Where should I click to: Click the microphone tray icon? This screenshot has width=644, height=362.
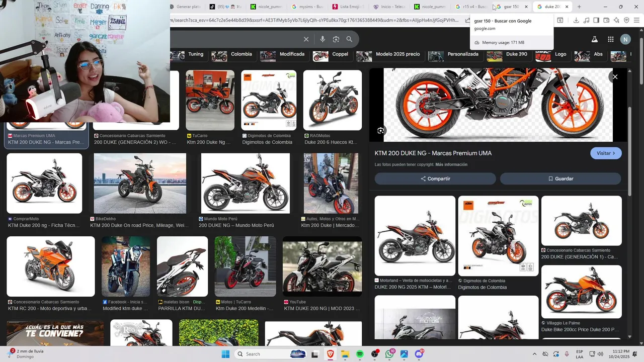click(x=567, y=354)
